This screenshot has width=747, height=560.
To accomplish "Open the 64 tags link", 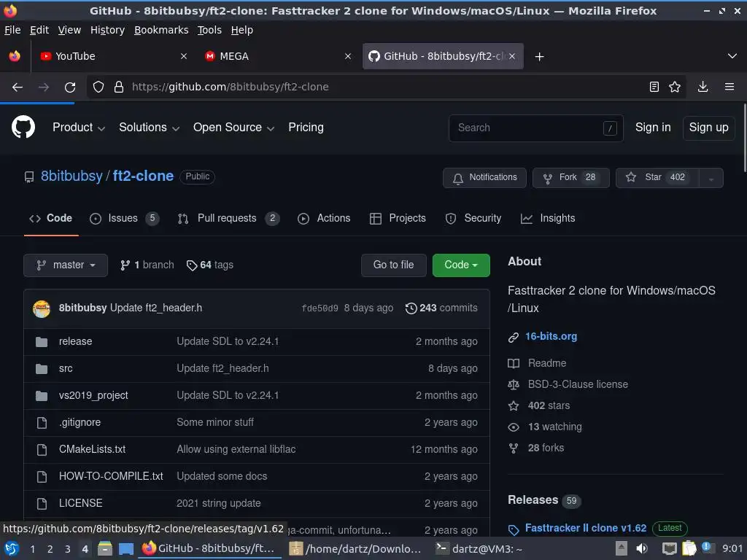I will (x=210, y=265).
